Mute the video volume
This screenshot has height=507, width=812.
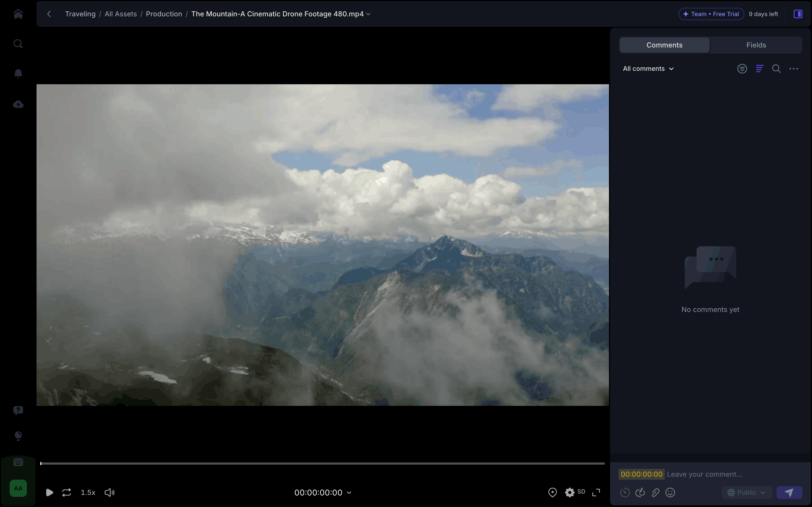click(x=109, y=492)
